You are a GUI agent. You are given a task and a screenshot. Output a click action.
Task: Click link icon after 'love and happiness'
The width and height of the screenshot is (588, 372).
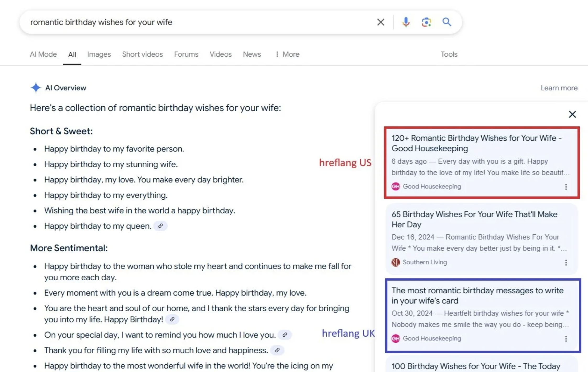(277, 350)
